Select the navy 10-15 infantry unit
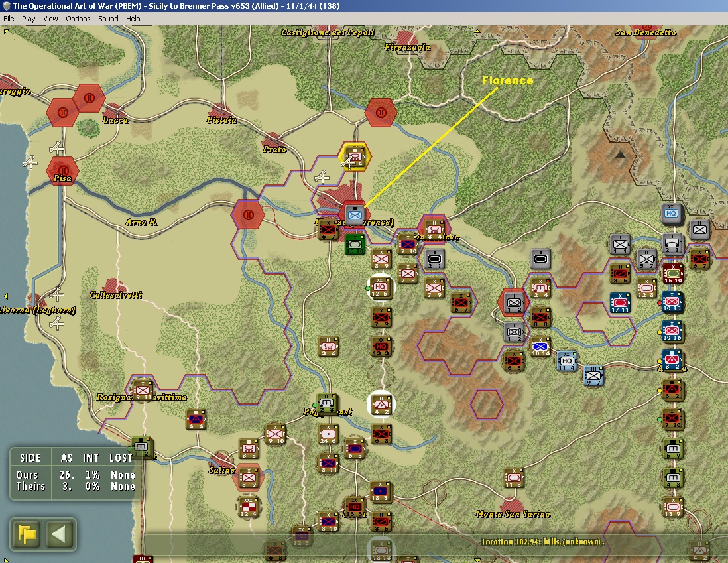 [672, 302]
